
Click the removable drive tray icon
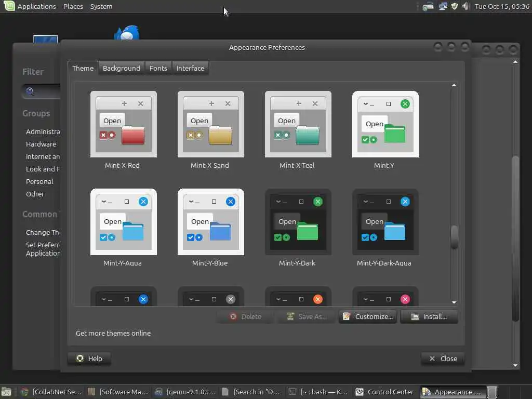click(x=428, y=6)
